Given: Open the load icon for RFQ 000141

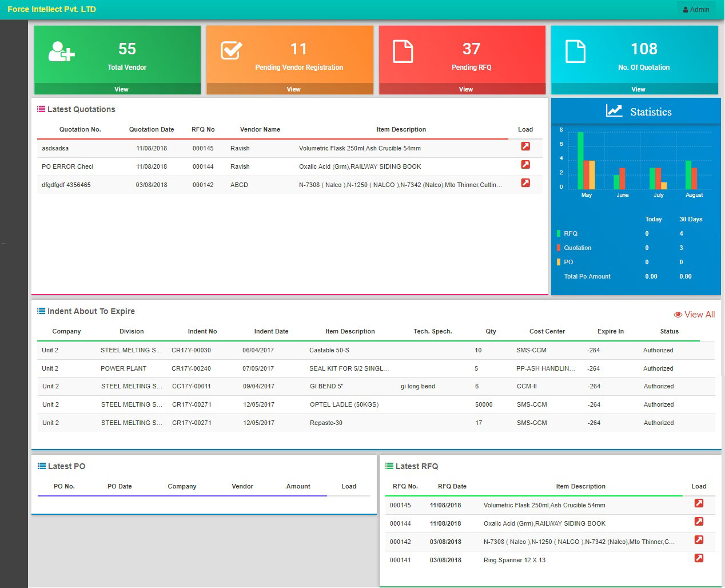Looking at the screenshot, I should 698,558.
